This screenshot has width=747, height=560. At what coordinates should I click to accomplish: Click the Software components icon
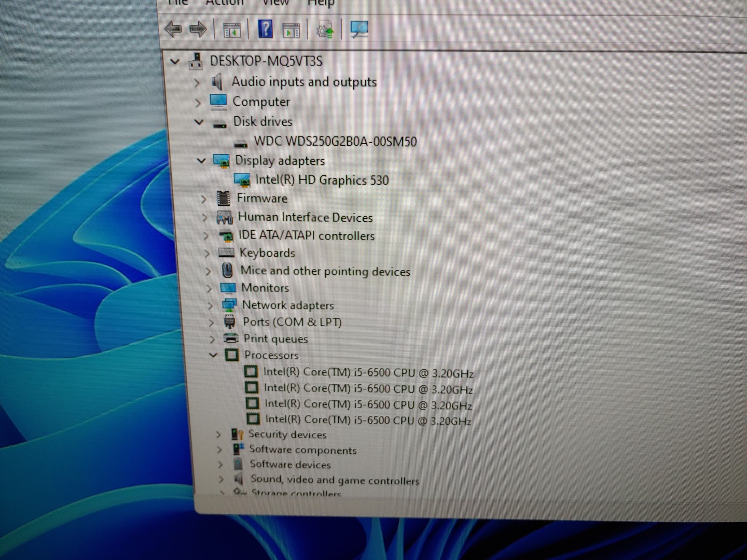238,449
